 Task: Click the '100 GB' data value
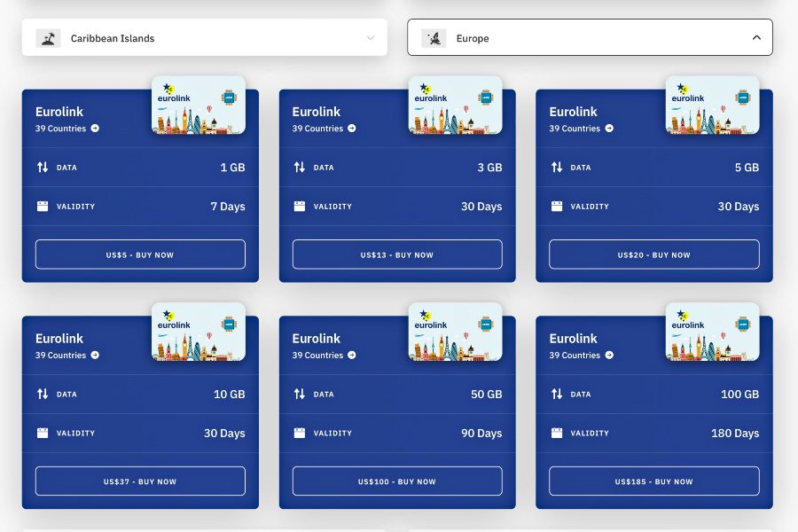pos(740,394)
